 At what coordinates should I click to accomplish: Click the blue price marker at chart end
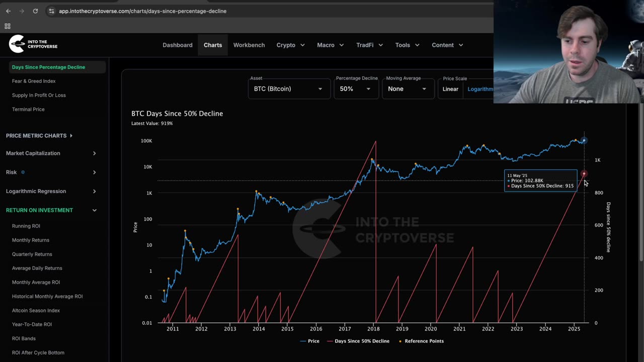point(584,140)
